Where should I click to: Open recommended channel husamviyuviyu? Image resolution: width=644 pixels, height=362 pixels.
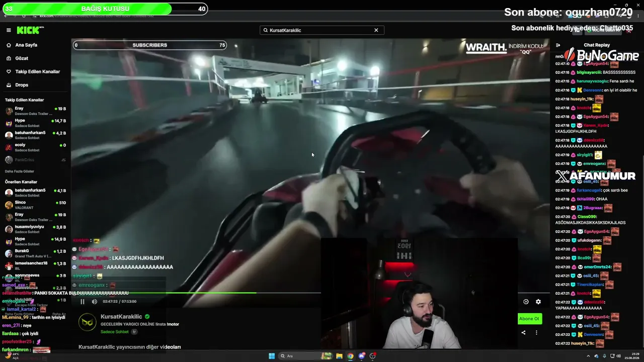[x=35, y=229]
